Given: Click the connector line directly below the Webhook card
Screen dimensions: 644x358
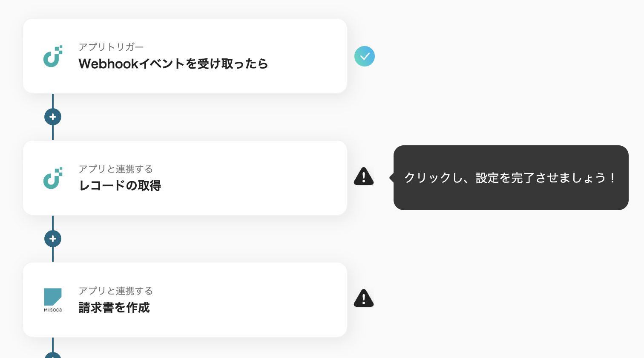Looking at the screenshot, I should point(53,101).
